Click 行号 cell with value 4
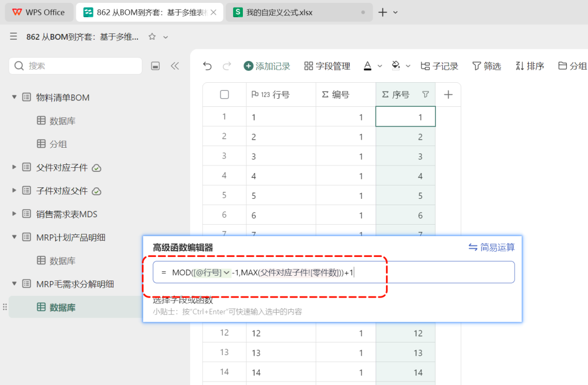The width and height of the screenshot is (588, 385). (x=281, y=176)
